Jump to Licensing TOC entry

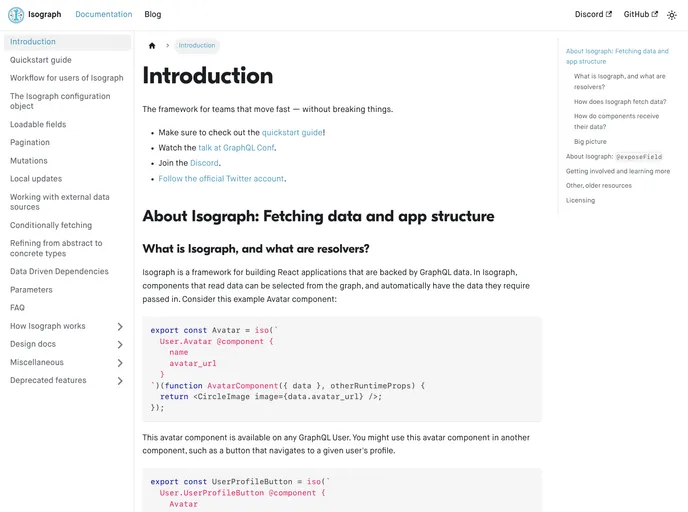point(580,201)
